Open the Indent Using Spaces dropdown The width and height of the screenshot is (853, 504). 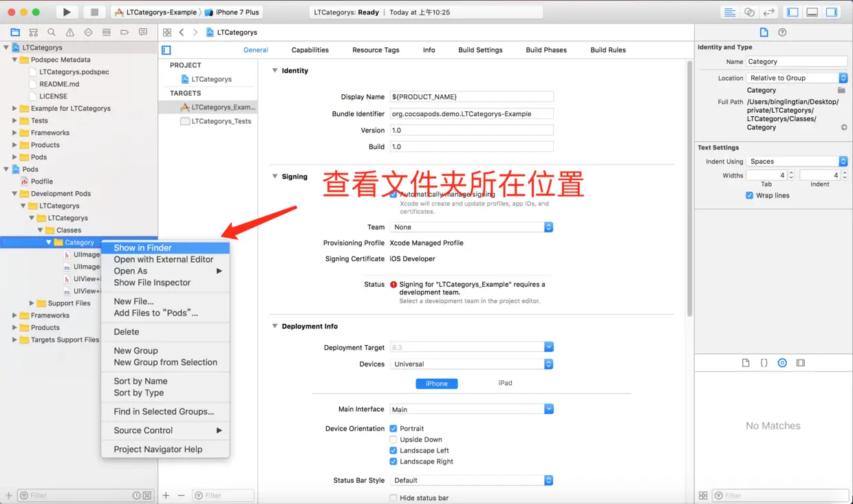tap(797, 162)
